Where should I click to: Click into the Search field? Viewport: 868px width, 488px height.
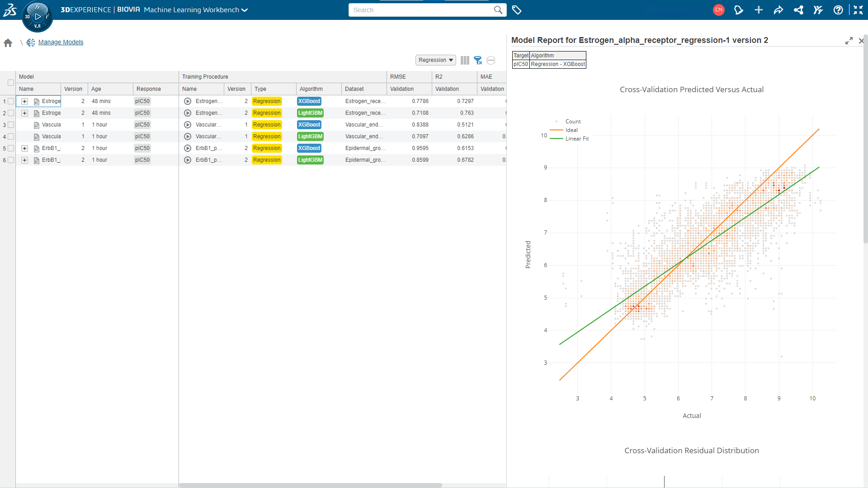pos(420,10)
